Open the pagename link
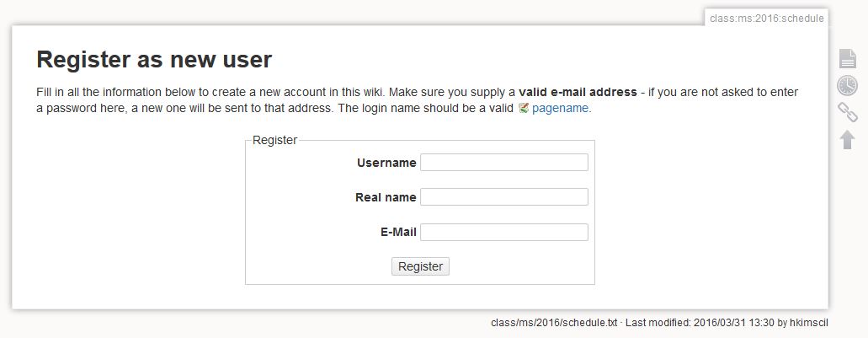Screen dimensions: 868x338 [x=560, y=109]
